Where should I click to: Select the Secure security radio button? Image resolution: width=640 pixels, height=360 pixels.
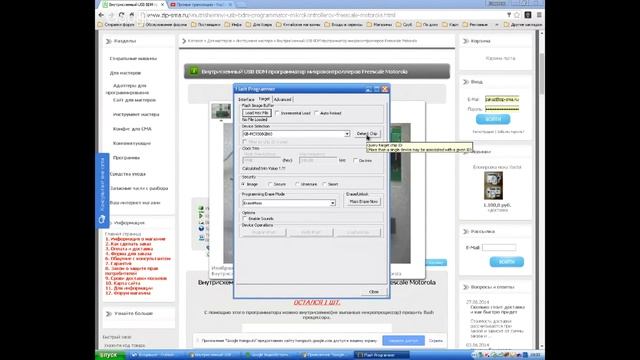coord(270,184)
